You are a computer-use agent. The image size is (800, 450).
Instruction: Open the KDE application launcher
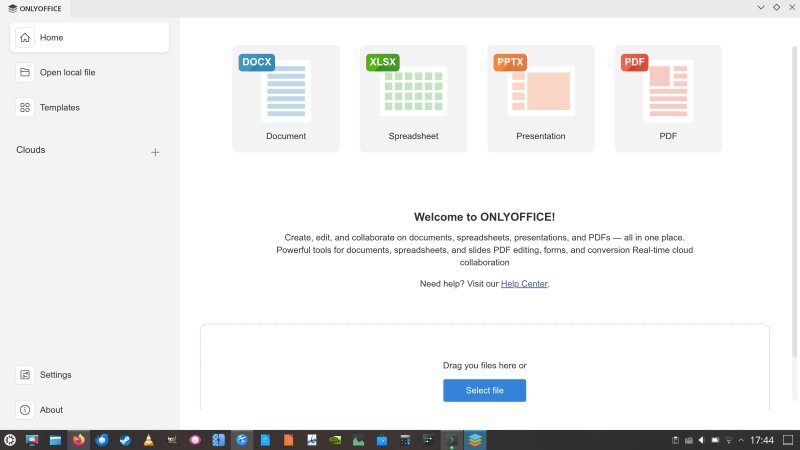click(10, 440)
